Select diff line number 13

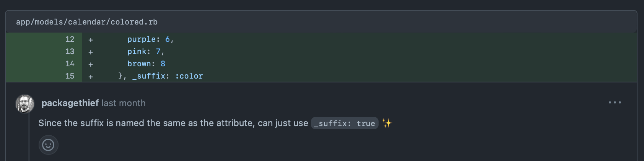tap(70, 51)
